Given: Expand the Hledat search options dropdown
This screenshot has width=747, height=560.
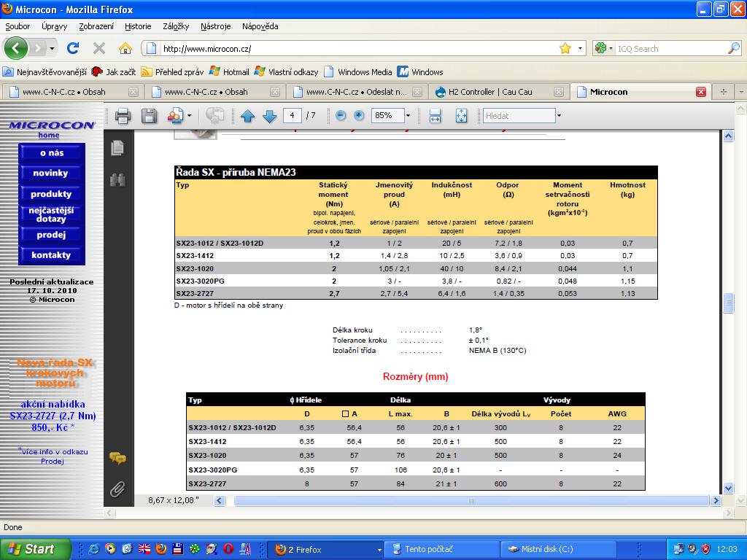Looking at the screenshot, I should tap(559, 116).
